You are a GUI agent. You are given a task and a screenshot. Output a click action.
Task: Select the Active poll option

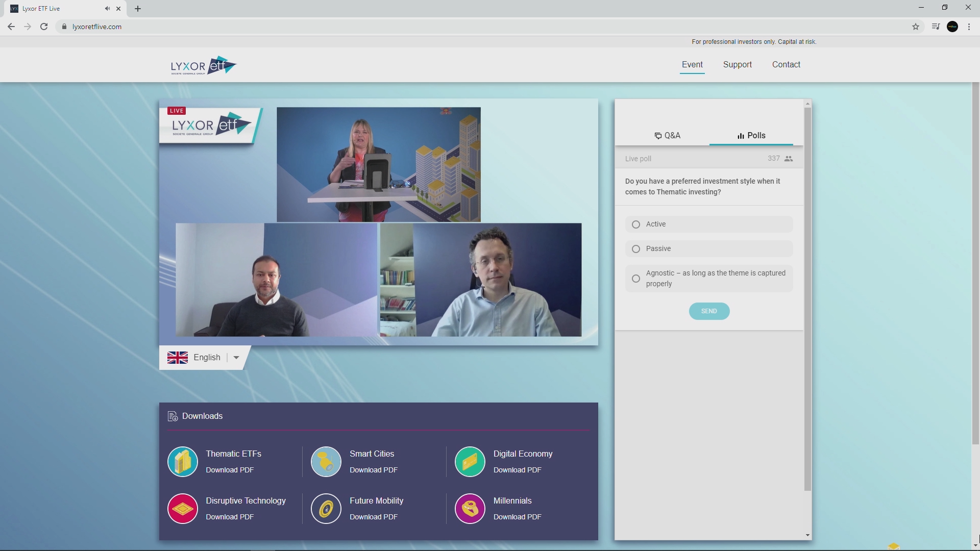[709, 224]
